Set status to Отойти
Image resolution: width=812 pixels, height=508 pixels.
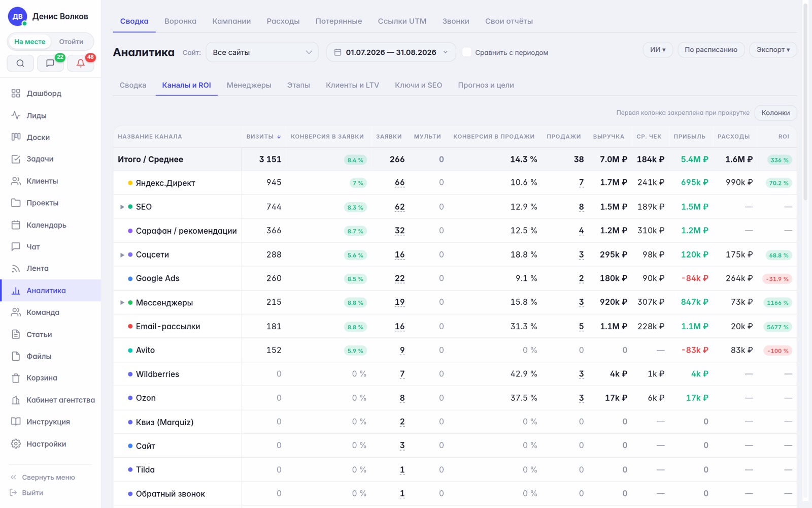[x=71, y=42]
